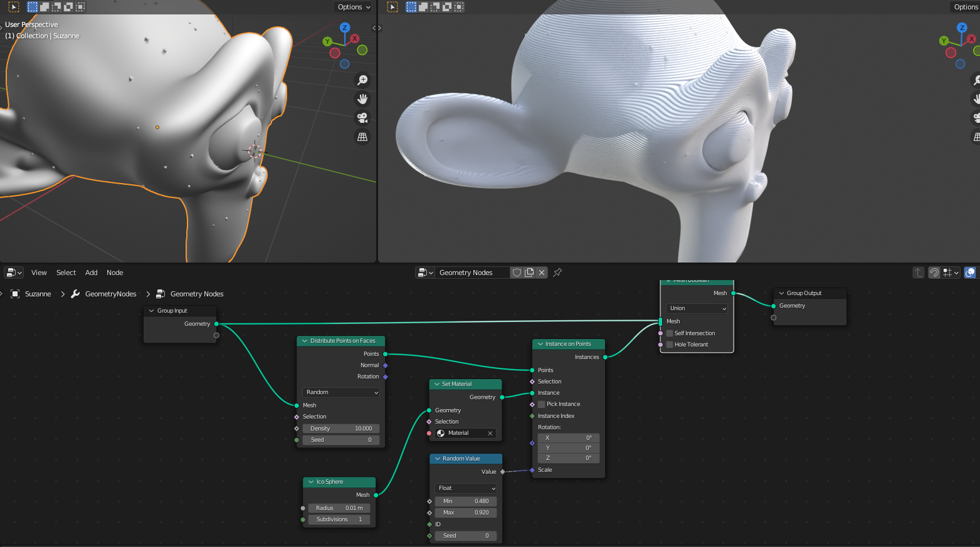Open the Float data type dropdown

click(466, 488)
